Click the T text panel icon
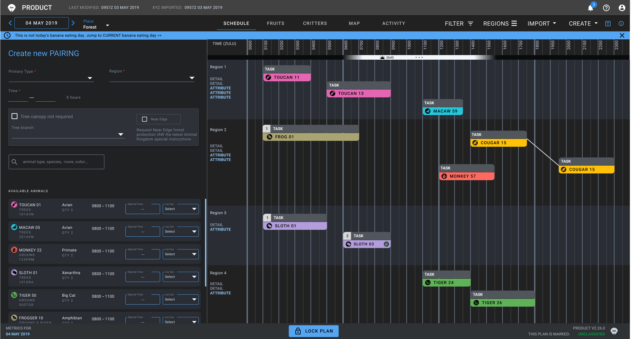 (x=608, y=24)
